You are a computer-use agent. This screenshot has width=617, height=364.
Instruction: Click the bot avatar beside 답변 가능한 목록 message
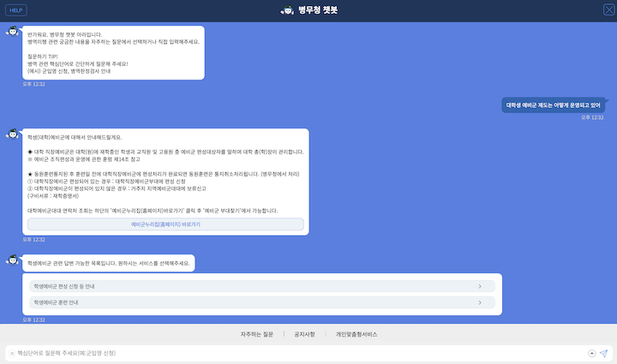[13, 260]
